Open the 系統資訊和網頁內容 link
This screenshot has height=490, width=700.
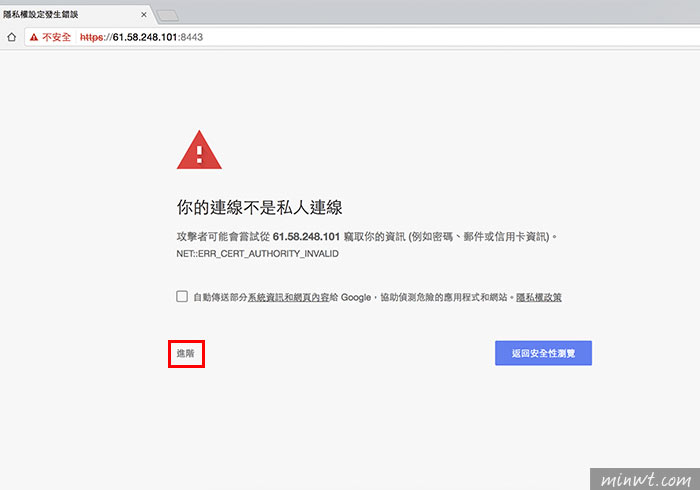(288, 297)
